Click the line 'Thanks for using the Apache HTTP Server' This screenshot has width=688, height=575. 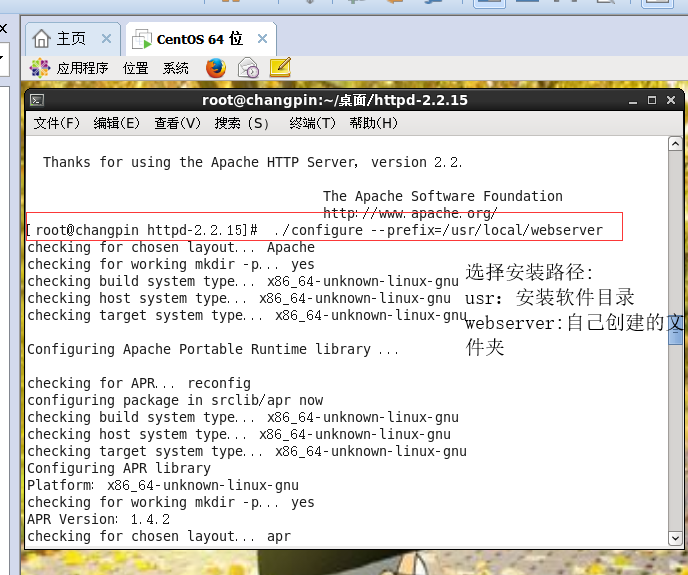(252, 162)
